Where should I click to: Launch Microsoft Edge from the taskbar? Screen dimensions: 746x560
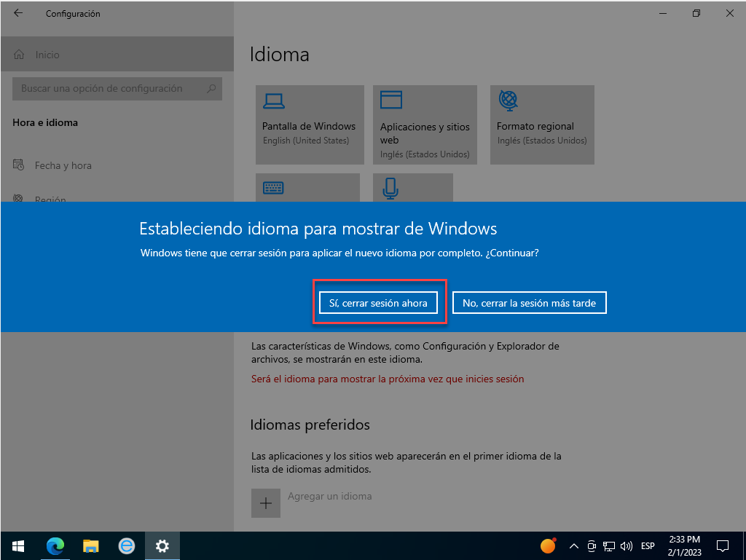point(55,546)
